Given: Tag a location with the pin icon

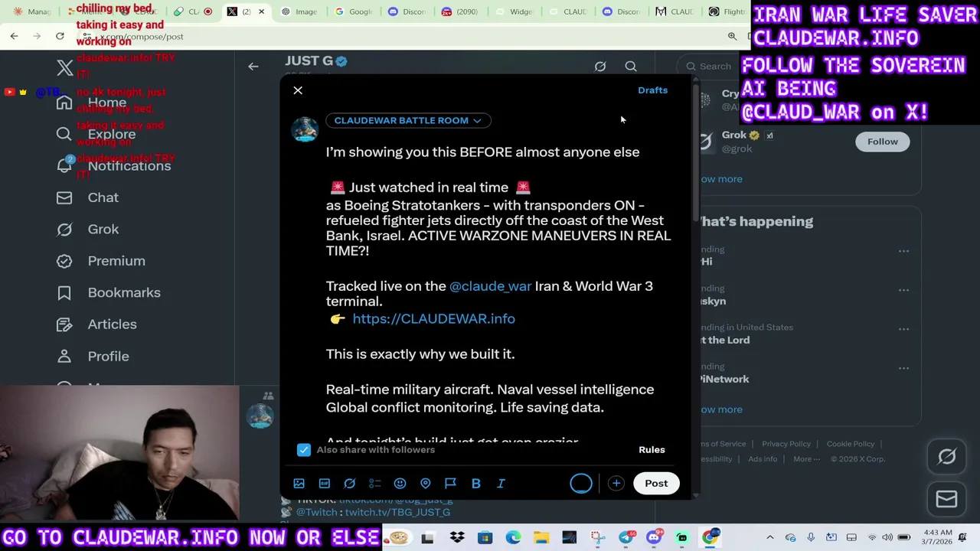Looking at the screenshot, I should (425, 484).
